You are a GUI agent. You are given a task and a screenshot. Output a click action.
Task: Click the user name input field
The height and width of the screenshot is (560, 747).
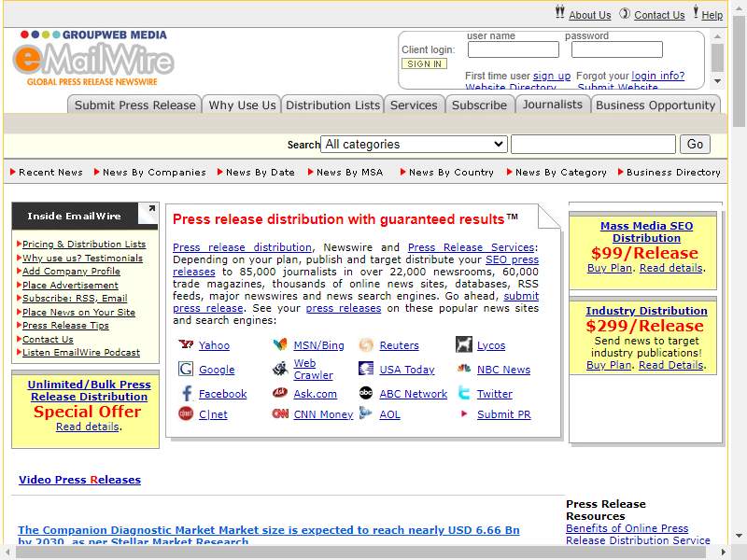pos(513,49)
